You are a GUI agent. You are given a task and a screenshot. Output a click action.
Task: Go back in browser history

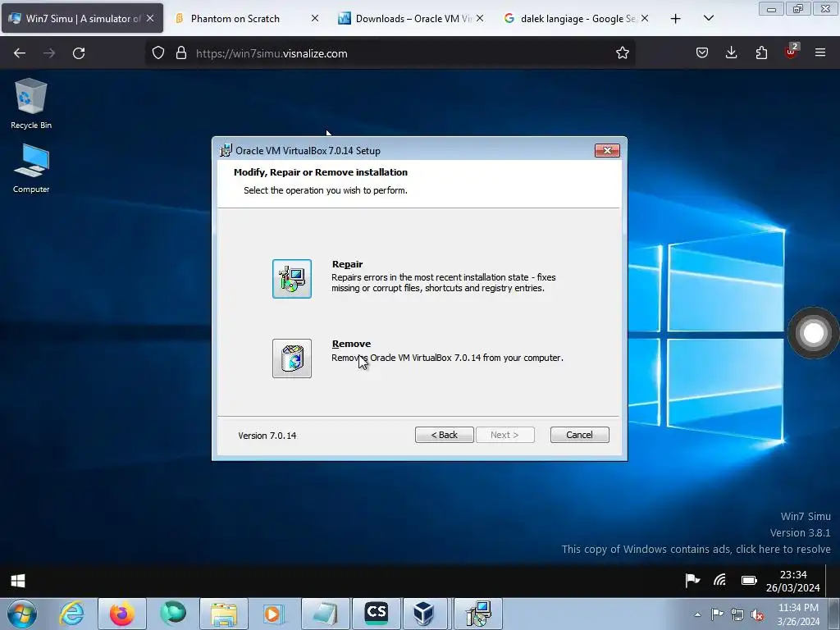tap(20, 53)
